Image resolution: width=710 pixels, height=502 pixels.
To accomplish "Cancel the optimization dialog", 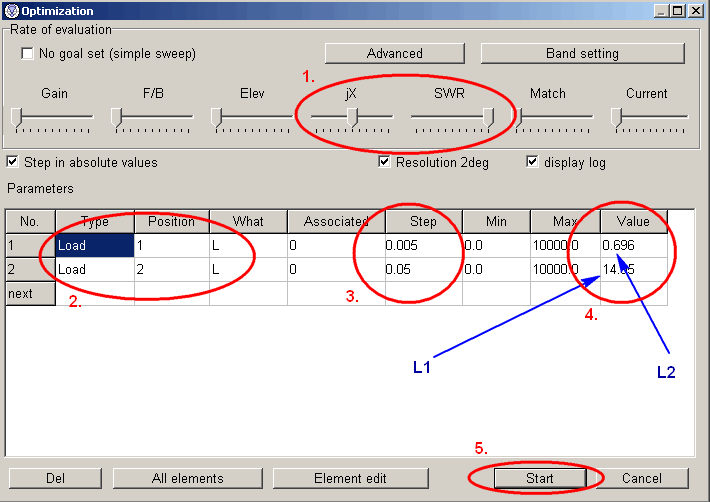I will point(649,478).
